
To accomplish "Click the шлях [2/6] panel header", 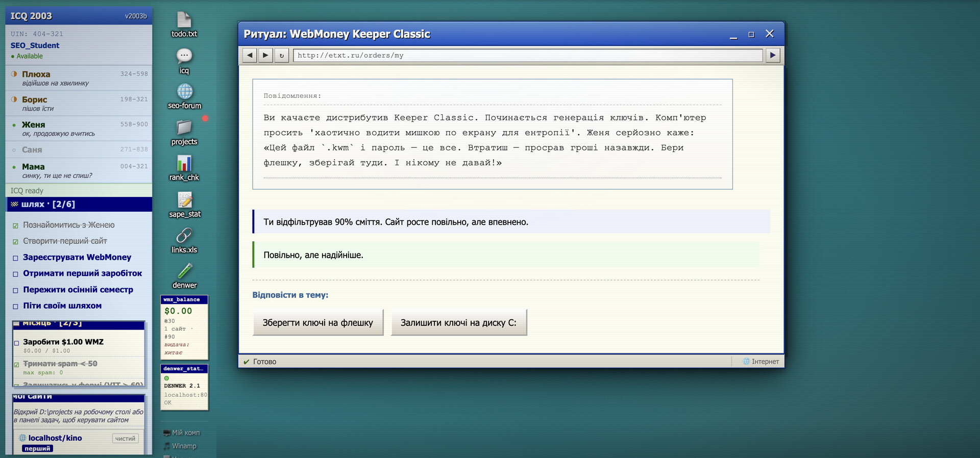I will click(79, 204).
